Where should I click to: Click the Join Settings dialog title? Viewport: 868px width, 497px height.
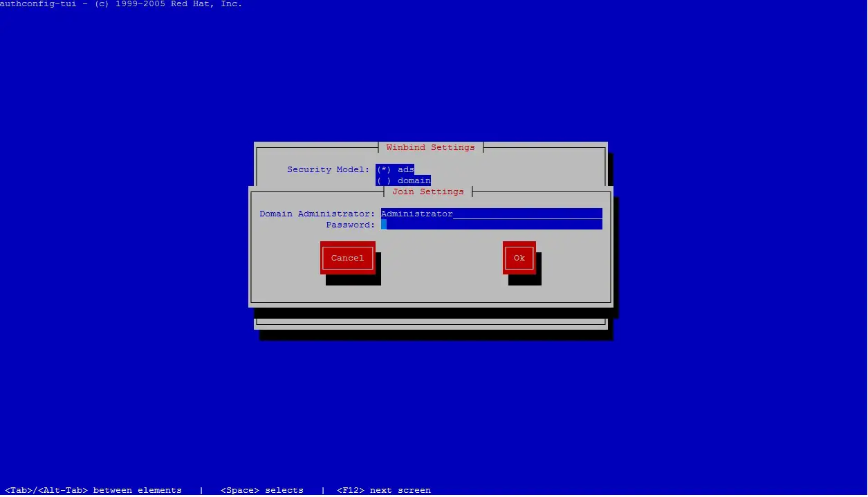[x=427, y=191]
